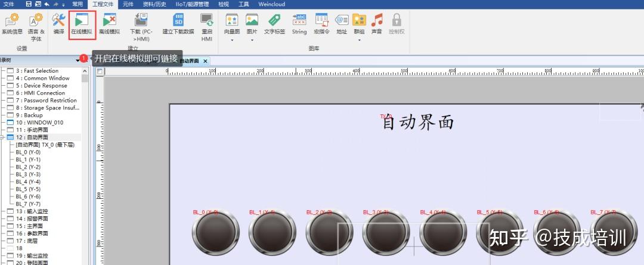Screen dimensions: 644x265
Task: Open the 系统信息 system settings
Action: 12,24
